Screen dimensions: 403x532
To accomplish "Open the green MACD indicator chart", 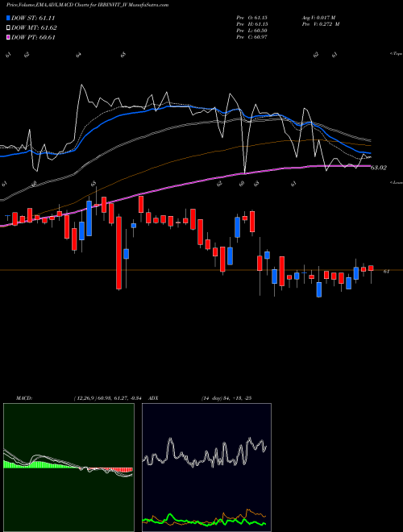I will point(69,468).
